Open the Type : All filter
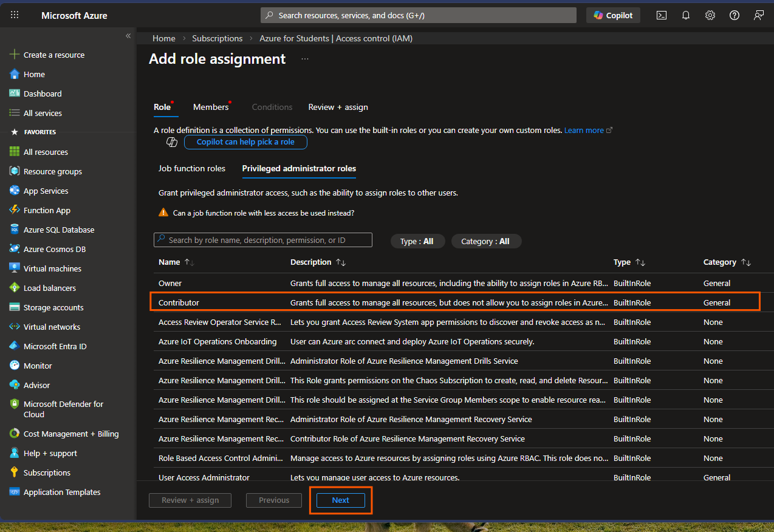Screen dimensions: 774x532 click(417, 241)
